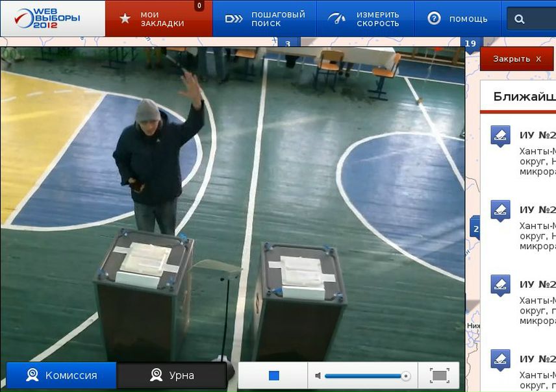Click the WebВыборы 2012 logo
This screenshot has height=392, width=556.
tap(49, 18)
